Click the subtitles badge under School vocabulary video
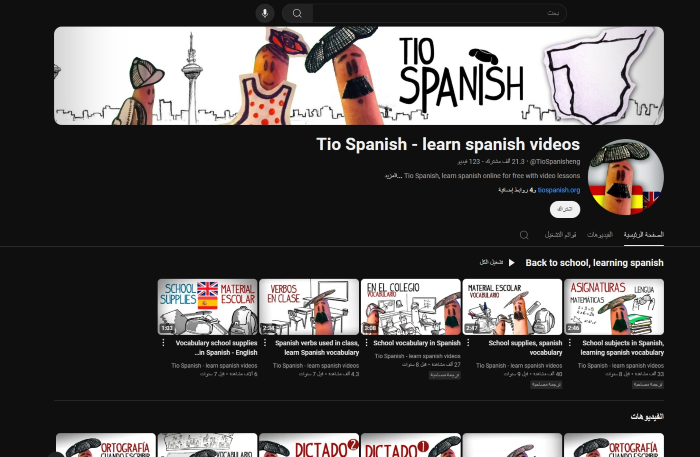Screen dimensions: 700x457 pyautogui.click(x=445, y=375)
